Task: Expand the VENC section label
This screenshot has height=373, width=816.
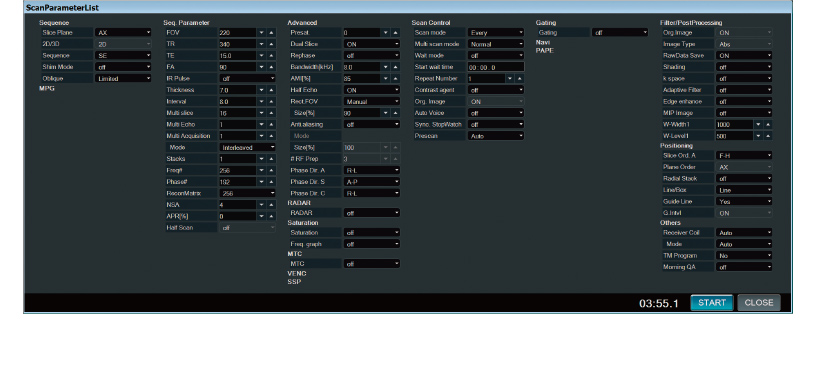Action: pyautogui.click(x=297, y=273)
